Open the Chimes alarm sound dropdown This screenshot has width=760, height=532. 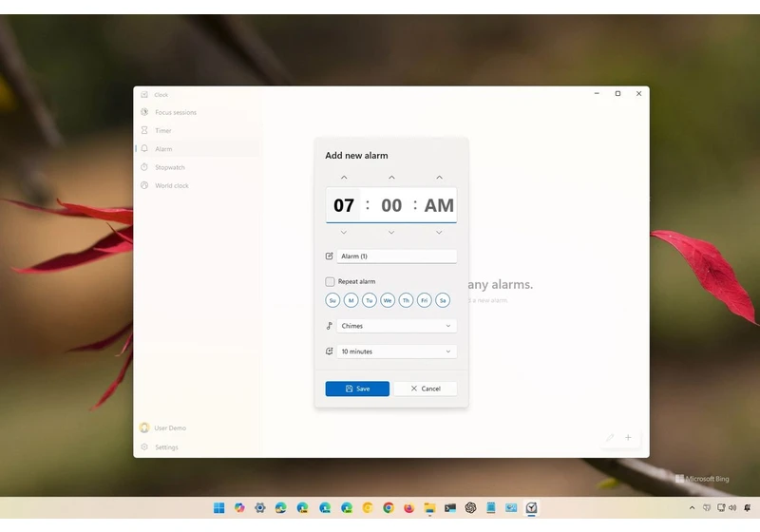point(396,326)
